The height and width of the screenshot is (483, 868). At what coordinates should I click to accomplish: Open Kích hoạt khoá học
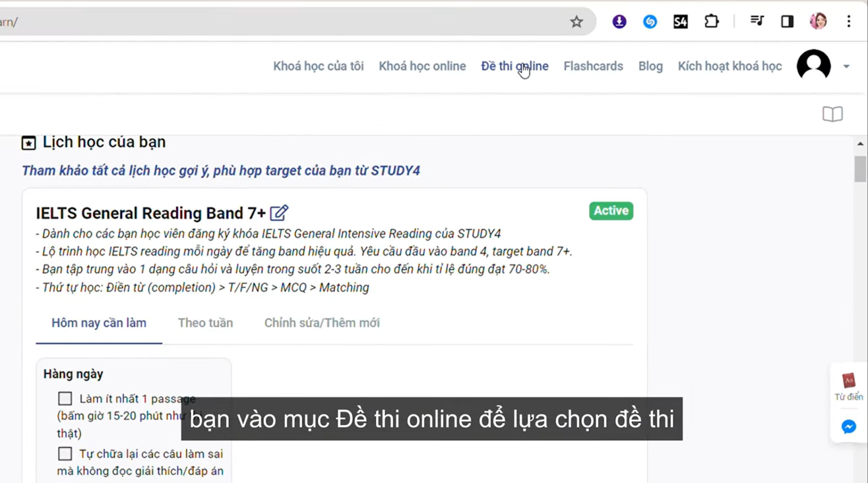[x=730, y=66]
